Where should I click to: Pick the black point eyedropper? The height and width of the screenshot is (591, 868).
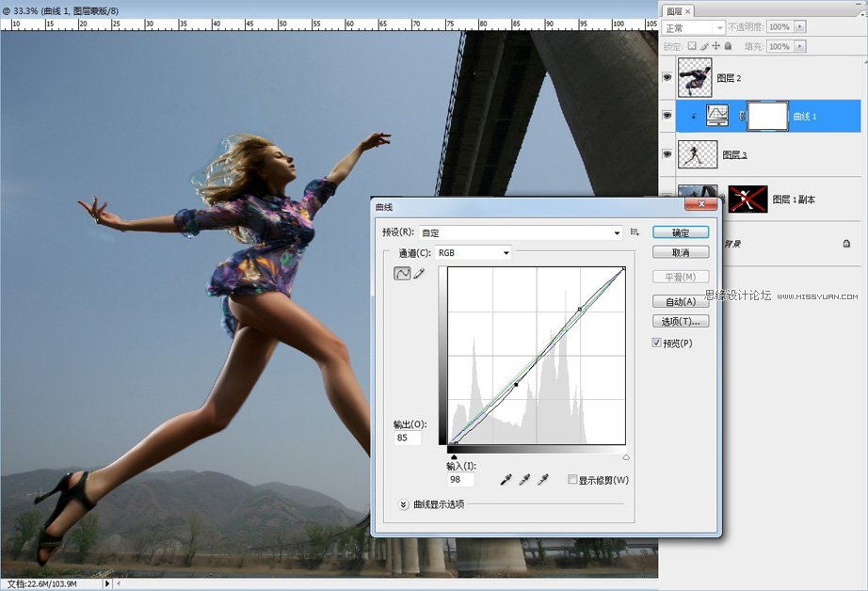[x=506, y=480]
